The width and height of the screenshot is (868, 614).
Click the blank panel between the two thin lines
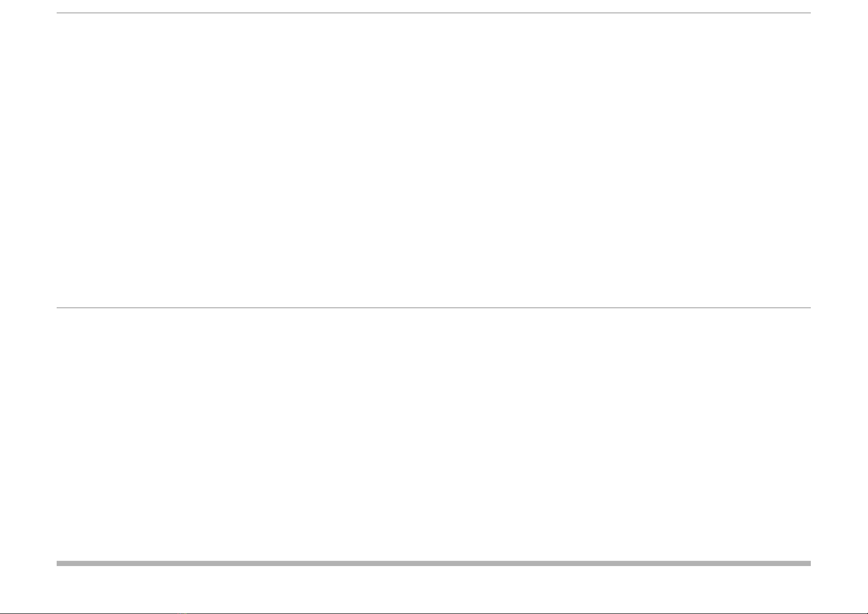click(x=433, y=160)
